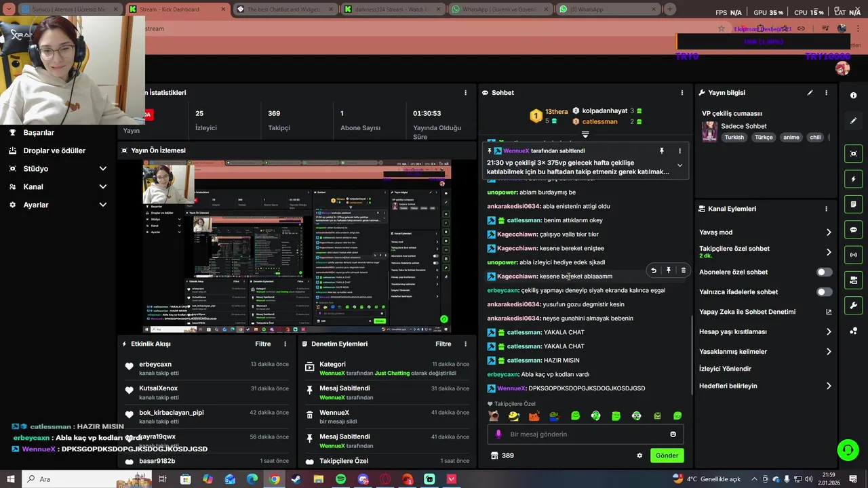Viewport: 868px width, 488px height.
Task: Open Steam from the Windows taskbar
Action: coord(296,479)
